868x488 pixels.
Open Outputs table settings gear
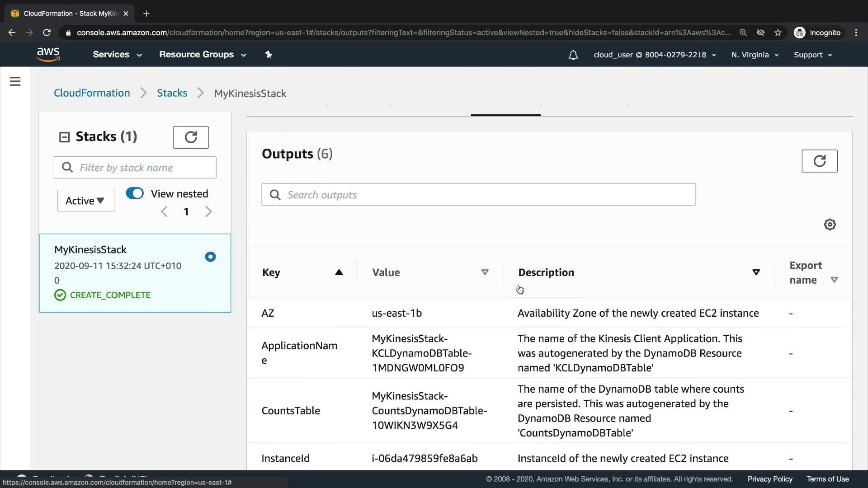pos(830,225)
